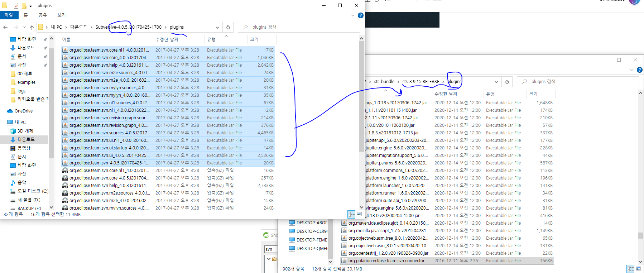Click sts-3.9.15.RELEASE in back window breadcrumb
This screenshot has width=644, height=273.
click(421, 82)
